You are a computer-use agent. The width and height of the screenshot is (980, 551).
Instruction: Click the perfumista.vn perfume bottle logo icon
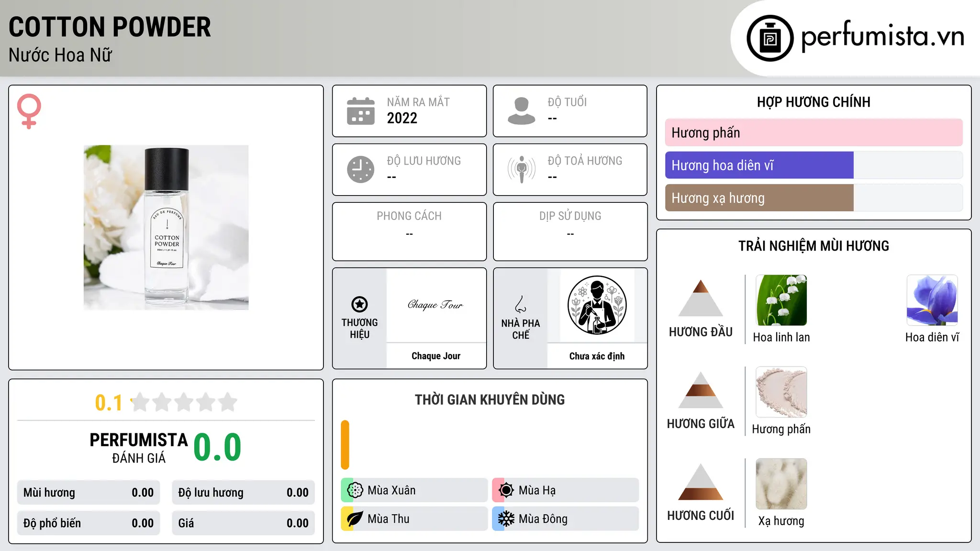(x=770, y=38)
